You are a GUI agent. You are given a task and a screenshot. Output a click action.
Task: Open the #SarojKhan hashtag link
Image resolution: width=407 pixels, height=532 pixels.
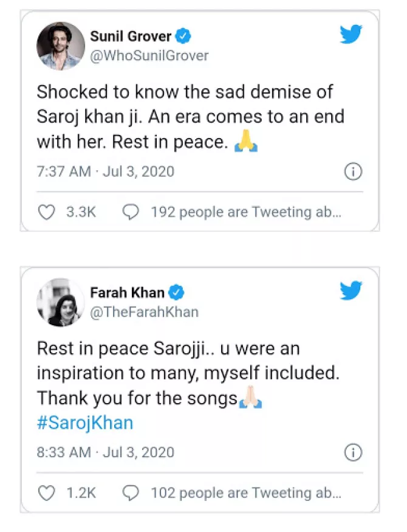coord(85,423)
